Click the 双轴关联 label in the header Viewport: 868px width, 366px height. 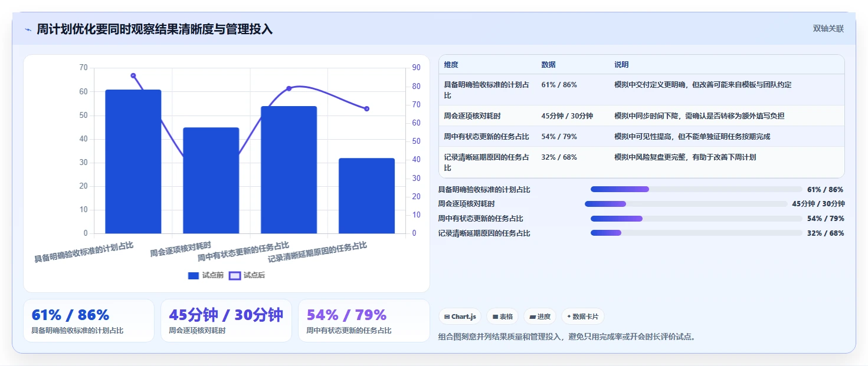tap(828, 29)
